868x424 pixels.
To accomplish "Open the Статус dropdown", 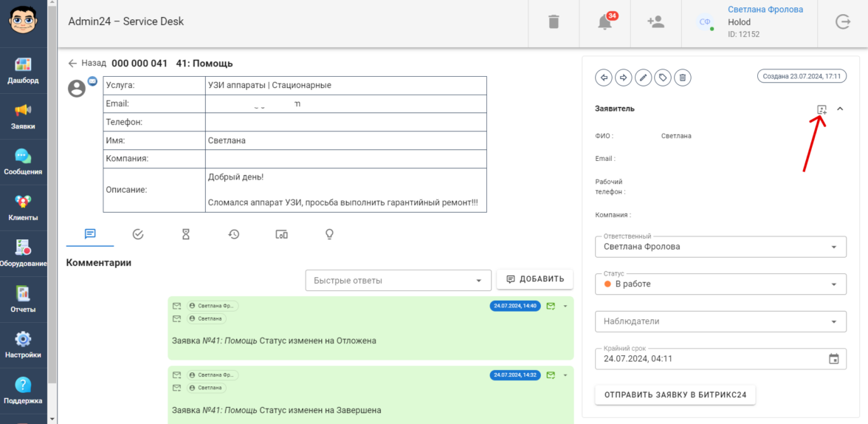I will [x=720, y=284].
